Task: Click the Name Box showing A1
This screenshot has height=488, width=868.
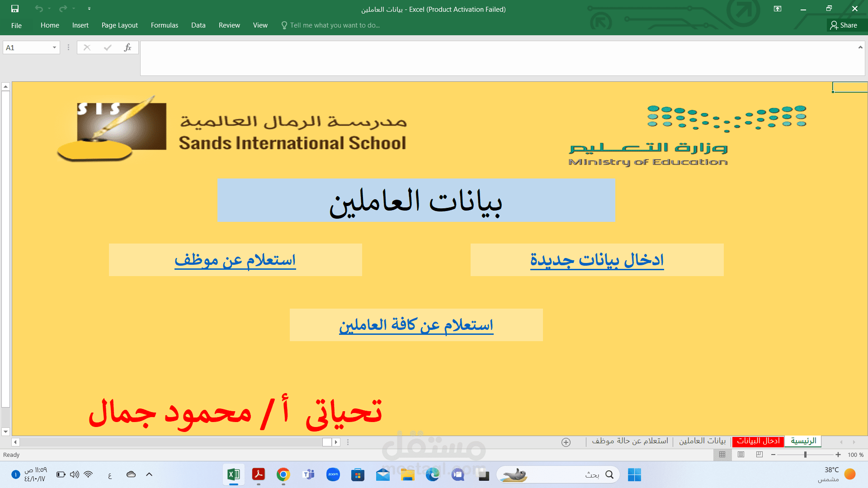Action: pos(27,47)
